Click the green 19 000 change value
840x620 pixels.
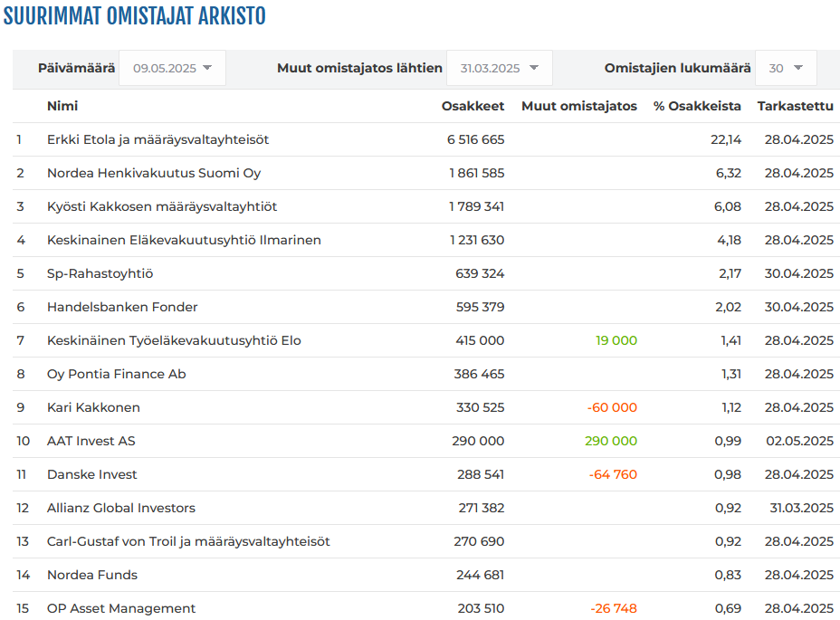click(616, 340)
